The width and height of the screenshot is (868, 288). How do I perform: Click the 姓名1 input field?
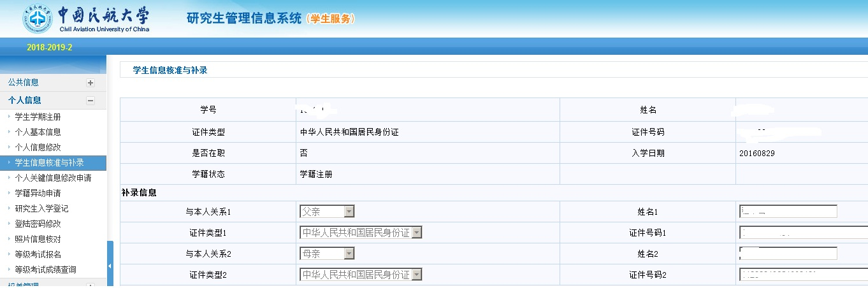pyautogui.click(x=788, y=212)
